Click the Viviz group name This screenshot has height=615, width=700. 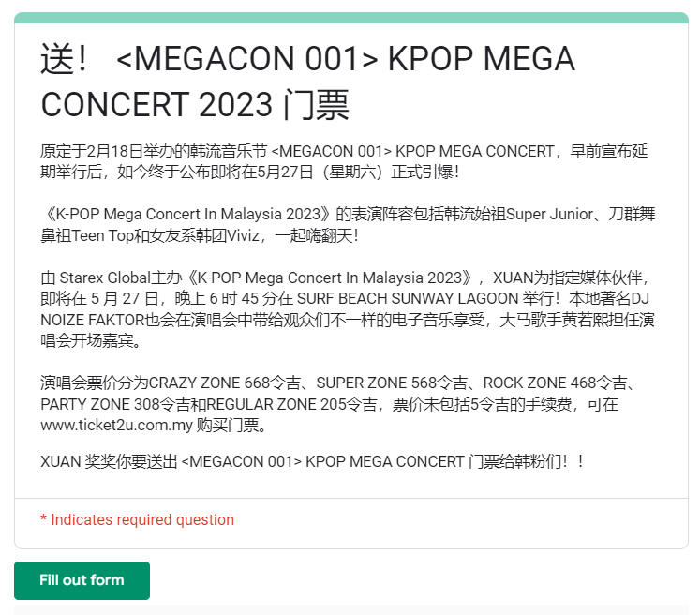[x=243, y=235]
